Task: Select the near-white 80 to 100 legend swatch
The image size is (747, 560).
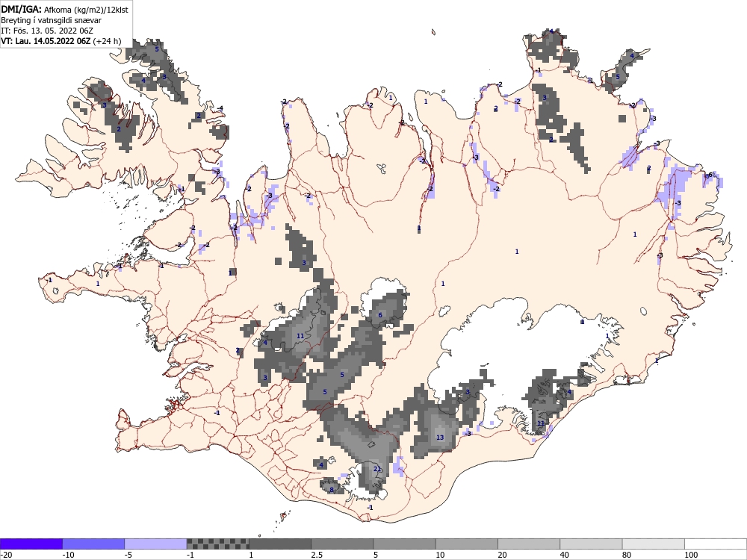Action: 654,544
